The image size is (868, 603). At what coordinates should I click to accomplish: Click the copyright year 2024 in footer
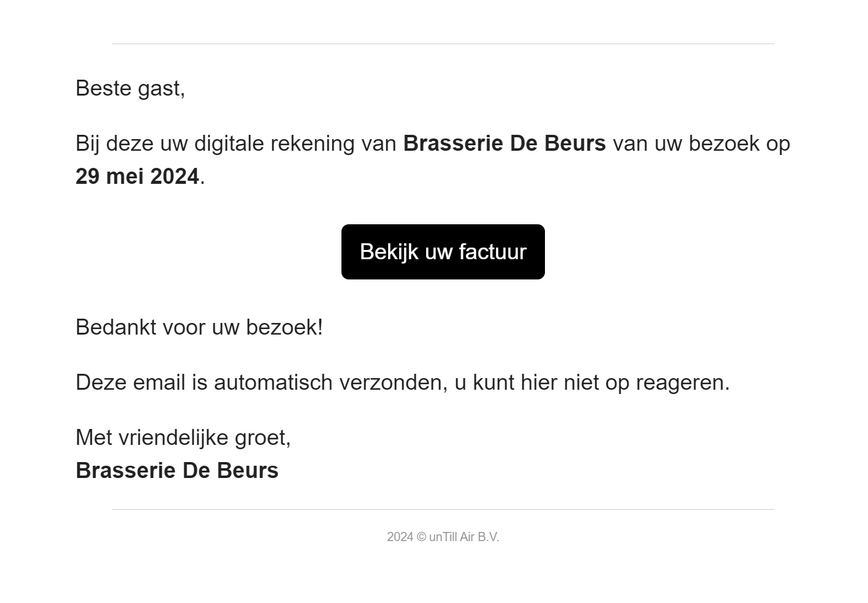(400, 537)
